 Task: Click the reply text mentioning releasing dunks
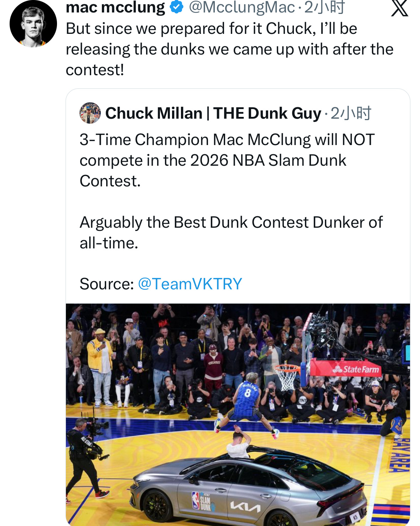[229, 49]
